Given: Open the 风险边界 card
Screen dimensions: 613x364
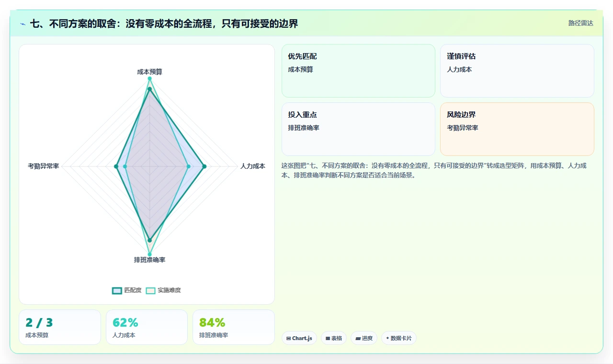Looking at the screenshot, I should point(517,129).
